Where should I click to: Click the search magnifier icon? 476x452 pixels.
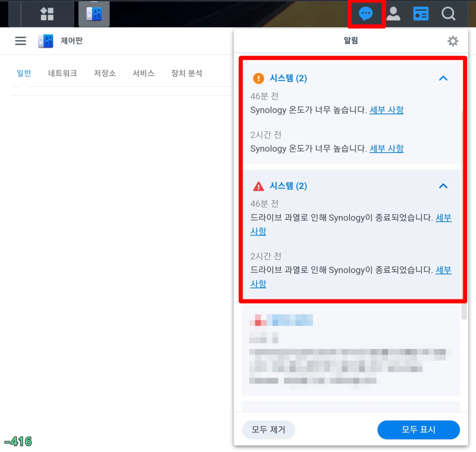(448, 14)
